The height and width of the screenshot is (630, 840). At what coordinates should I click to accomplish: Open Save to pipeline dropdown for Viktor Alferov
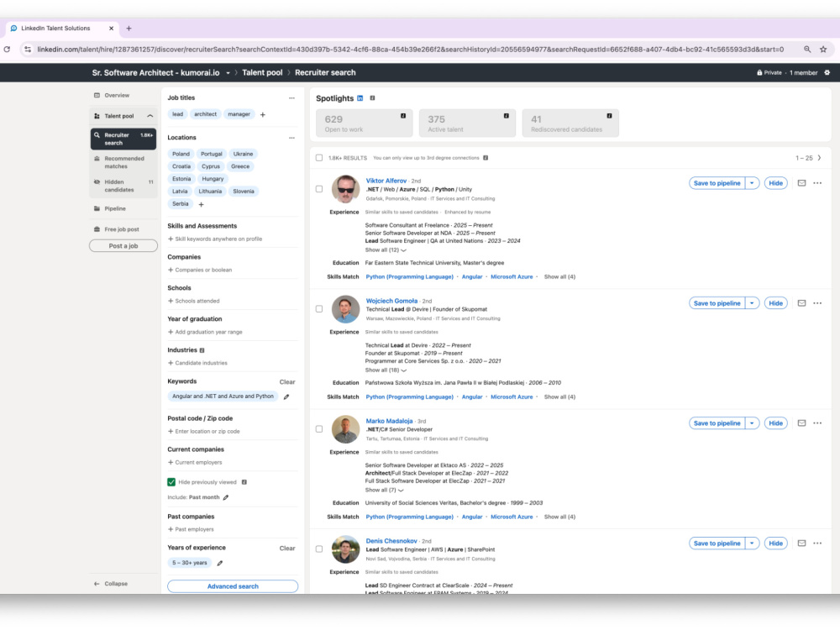752,183
